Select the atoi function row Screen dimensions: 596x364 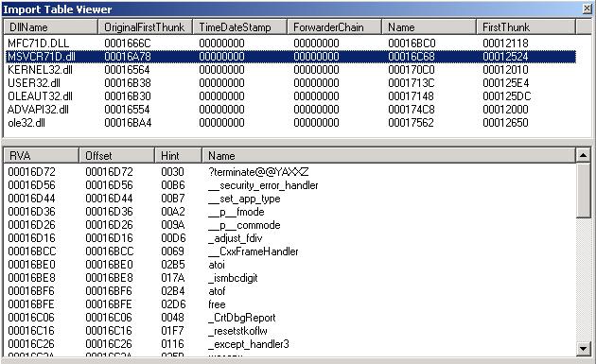click(290, 265)
